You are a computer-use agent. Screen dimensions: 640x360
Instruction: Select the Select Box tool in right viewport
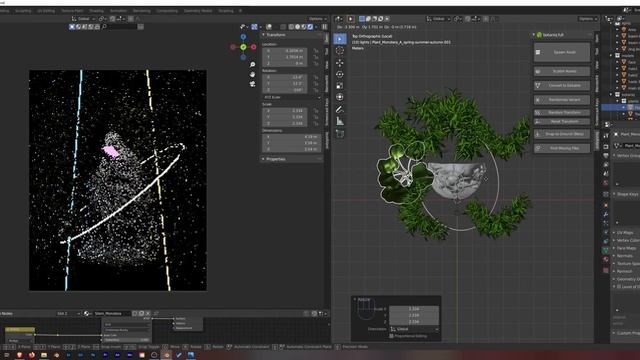click(x=340, y=39)
